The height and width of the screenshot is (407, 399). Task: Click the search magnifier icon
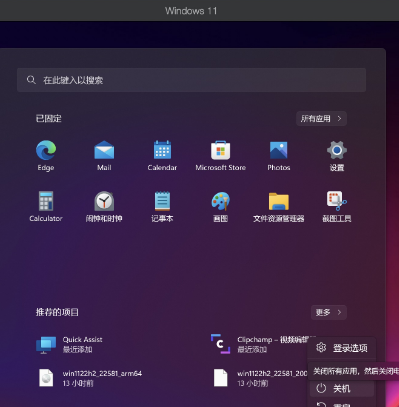point(31,80)
